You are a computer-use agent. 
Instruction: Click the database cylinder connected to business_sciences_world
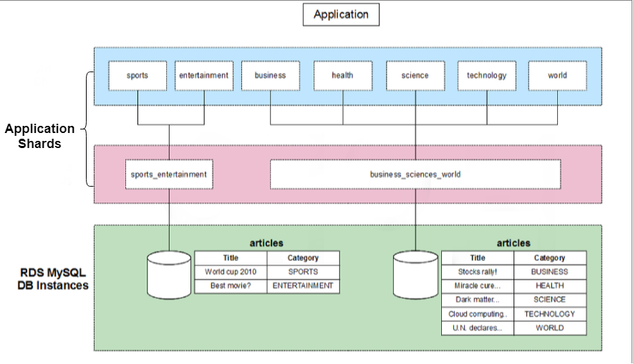tap(415, 277)
